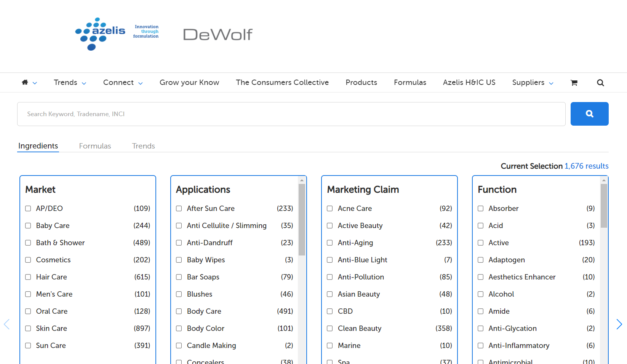627x364 pixels.
Task: Click the navigation bar magnifier icon
Action: coord(600,83)
